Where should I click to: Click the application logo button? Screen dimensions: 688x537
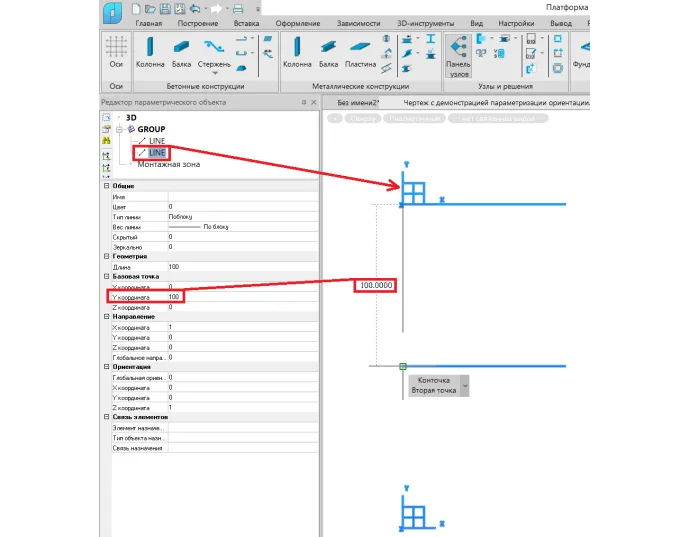[113, 13]
